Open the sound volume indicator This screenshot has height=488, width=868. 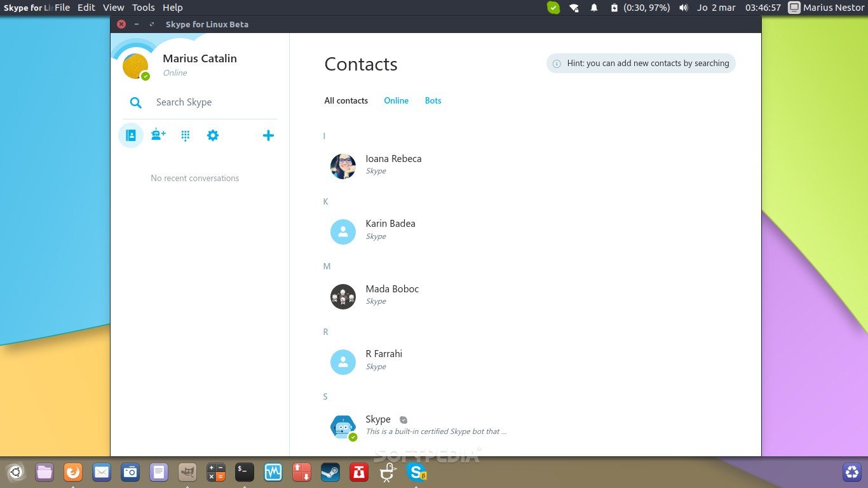[x=683, y=8]
